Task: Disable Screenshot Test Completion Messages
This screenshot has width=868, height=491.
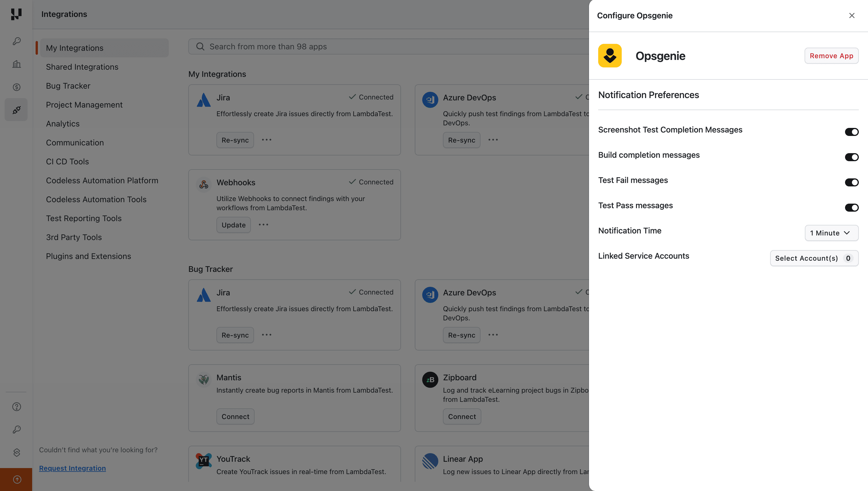Action: 852,132
